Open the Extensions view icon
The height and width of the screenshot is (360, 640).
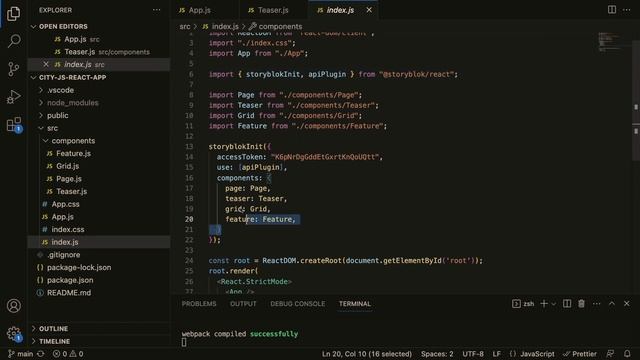[x=14, y=125]
